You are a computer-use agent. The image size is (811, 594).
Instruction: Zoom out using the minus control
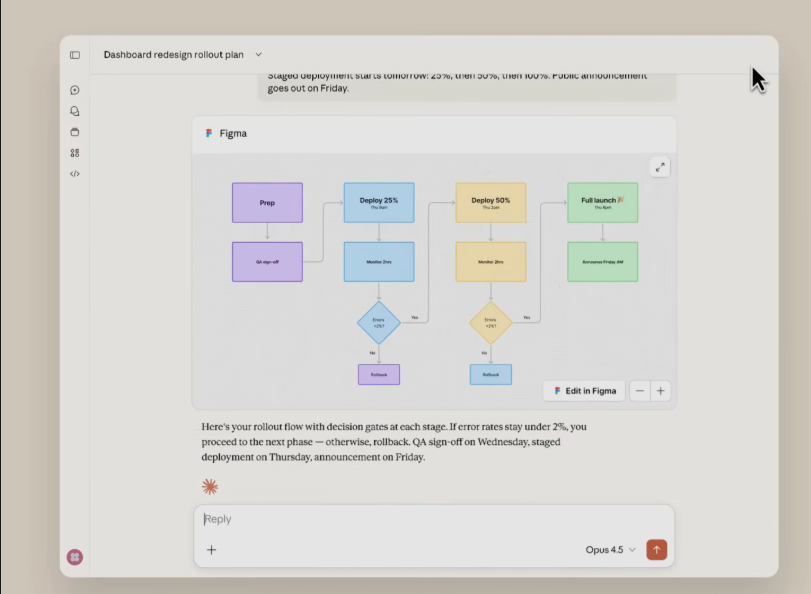click(x=639, y=391)
